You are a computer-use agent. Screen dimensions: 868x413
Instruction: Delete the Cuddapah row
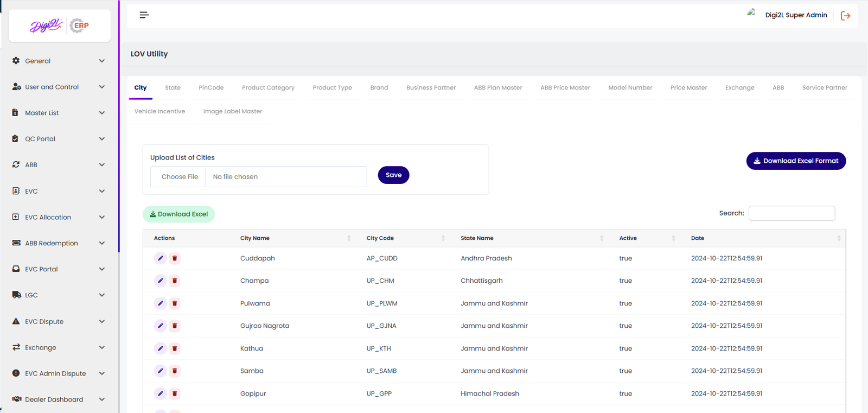point(175,258)
